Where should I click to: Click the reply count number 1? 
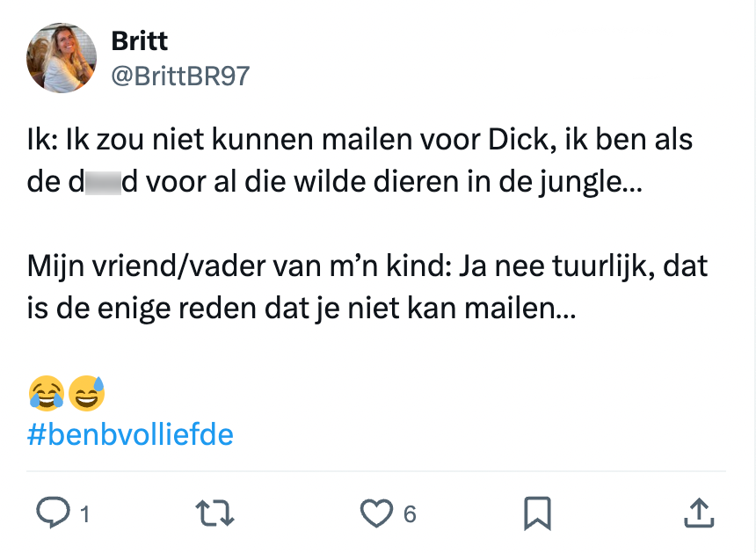coord(84,514)
